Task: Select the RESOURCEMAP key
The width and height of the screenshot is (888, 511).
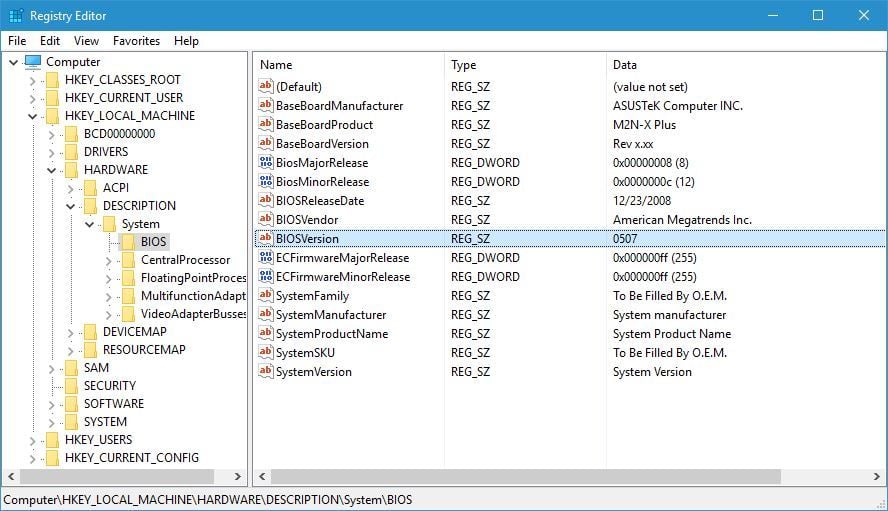Action: click(144, 350)
